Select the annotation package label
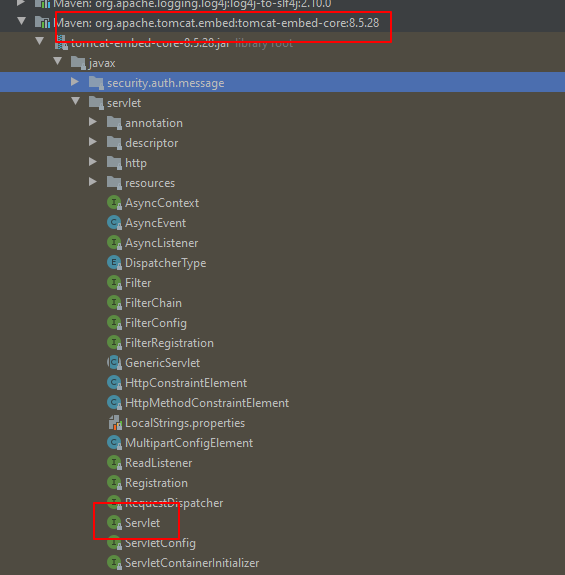The height and width of the screenshot is (575, 565). (154, 123)
